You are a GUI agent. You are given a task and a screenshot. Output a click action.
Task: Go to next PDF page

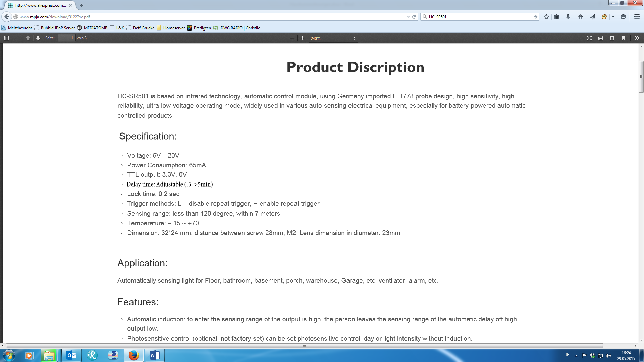click(x=38, y=38)
